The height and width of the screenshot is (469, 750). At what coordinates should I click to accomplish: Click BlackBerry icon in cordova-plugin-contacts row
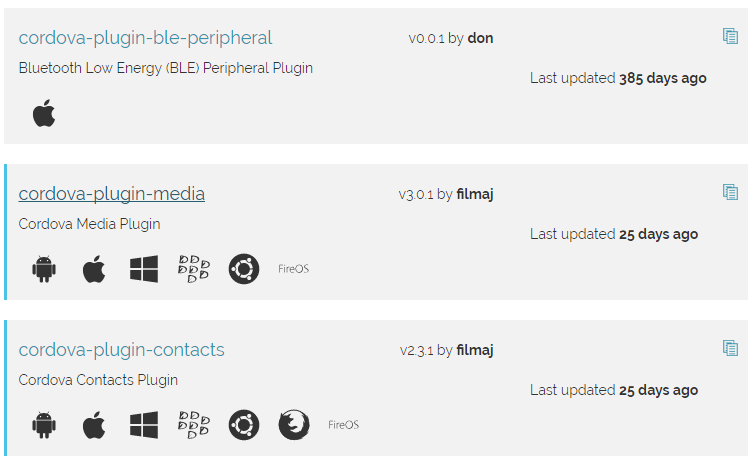point(194,425)
